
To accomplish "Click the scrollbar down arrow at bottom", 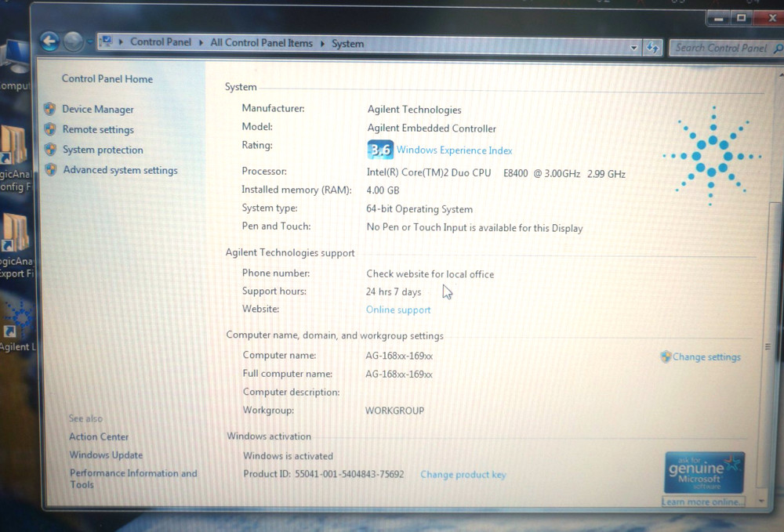I will [x=762, y=501].
